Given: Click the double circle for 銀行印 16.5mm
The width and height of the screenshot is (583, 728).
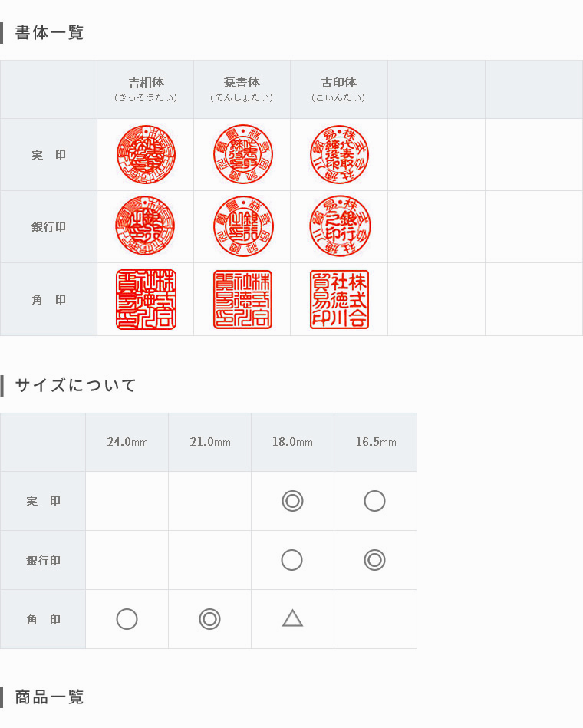Looking at the screenshot, I should (374, 560).
